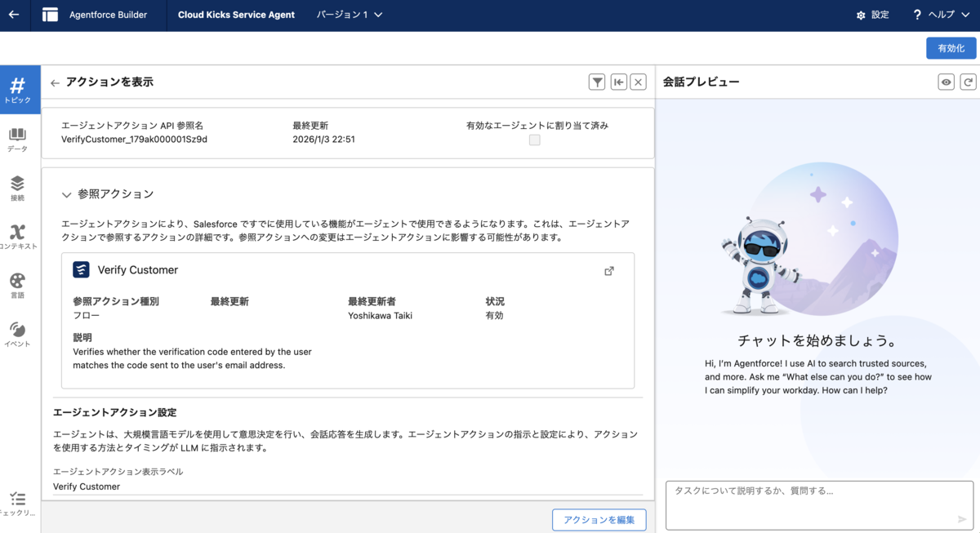Click the アクションを編集 button
Screen dimensions: 980x533
tap(599, 519)
